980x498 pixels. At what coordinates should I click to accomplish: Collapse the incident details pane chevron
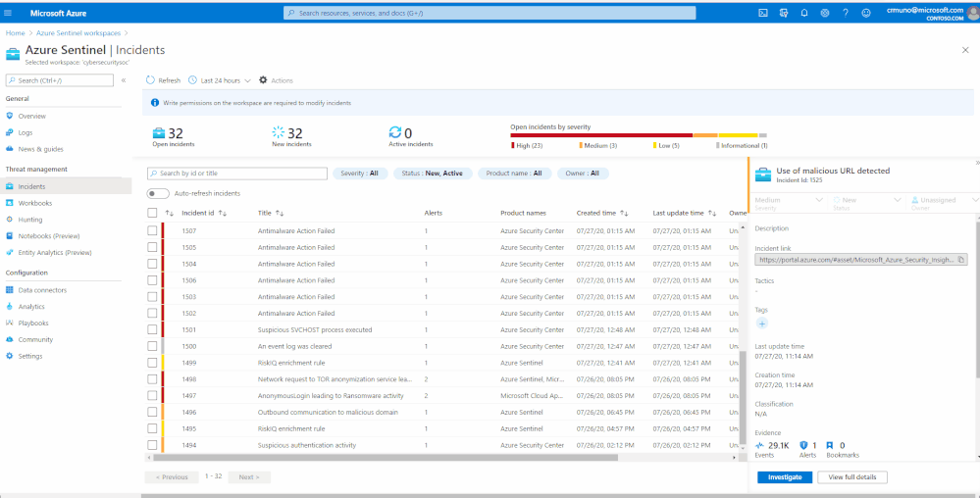[x=977, y=163]
